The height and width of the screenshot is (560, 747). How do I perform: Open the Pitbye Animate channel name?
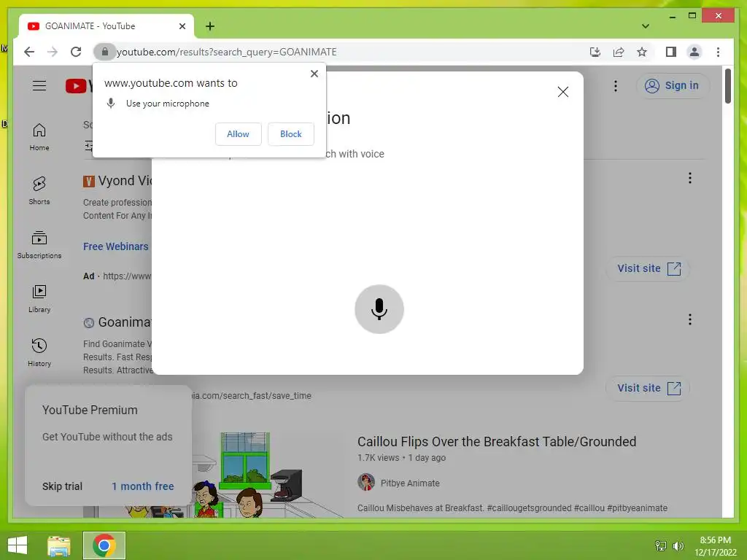410,483
